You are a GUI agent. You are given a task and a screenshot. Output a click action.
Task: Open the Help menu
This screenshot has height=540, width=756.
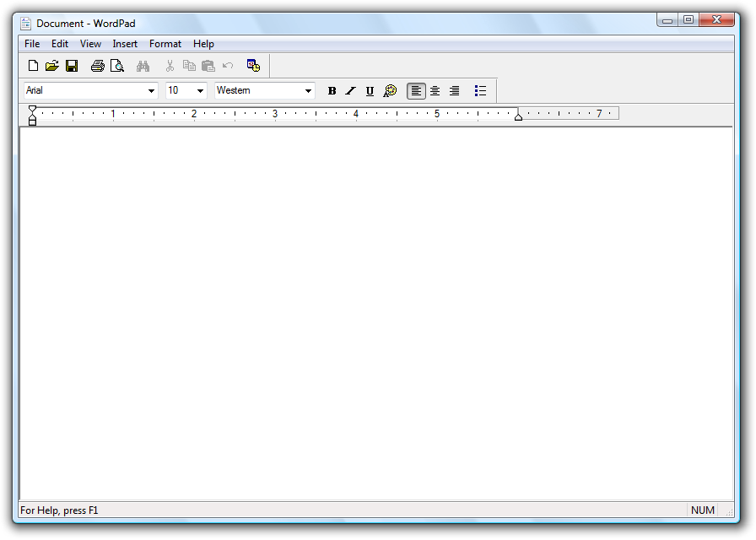[203, 44]
